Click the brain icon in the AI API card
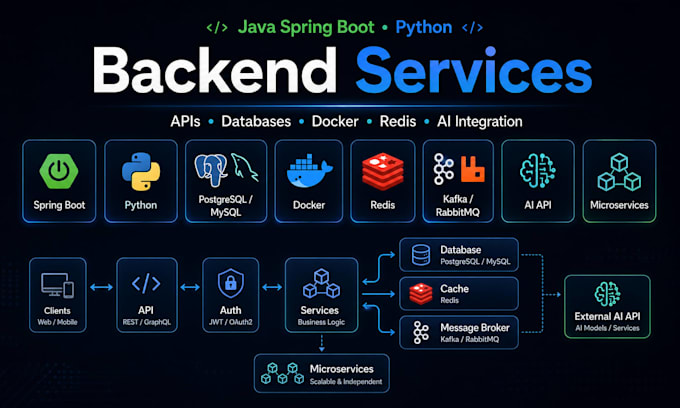680x408 pixels. click(538, 171)
